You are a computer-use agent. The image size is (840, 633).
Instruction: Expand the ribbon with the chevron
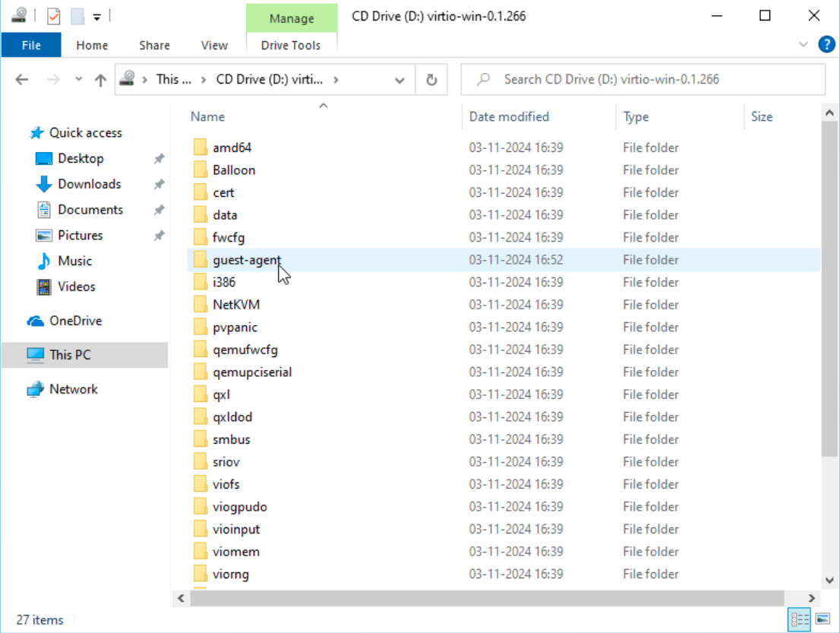click(804, 45)
